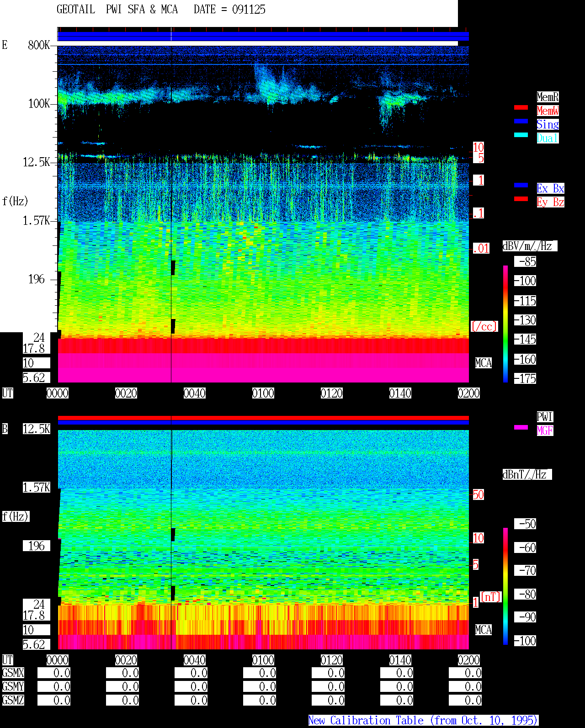Select the Dual legend label
This screenshot has width=585, height=728.
click(548, 138)
